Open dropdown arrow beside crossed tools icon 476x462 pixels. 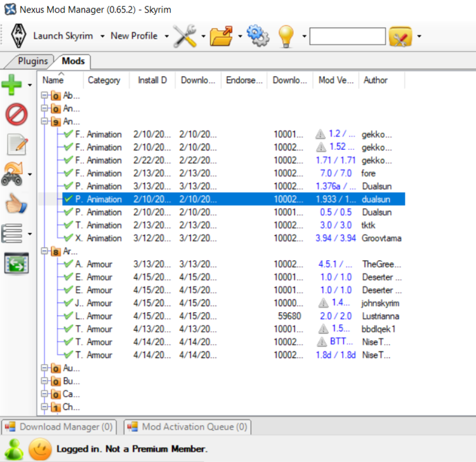point(203,36)
